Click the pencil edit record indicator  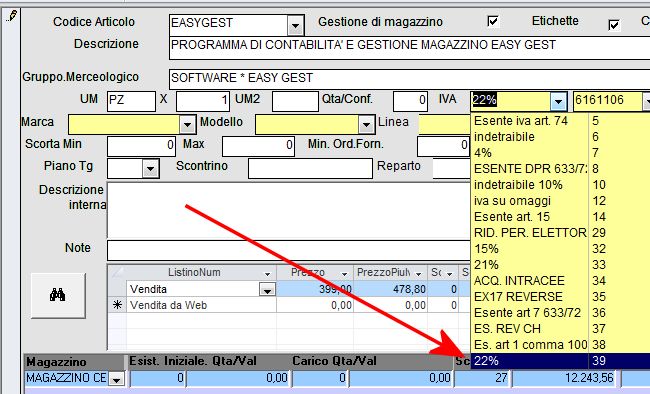[x=12, y=16]
